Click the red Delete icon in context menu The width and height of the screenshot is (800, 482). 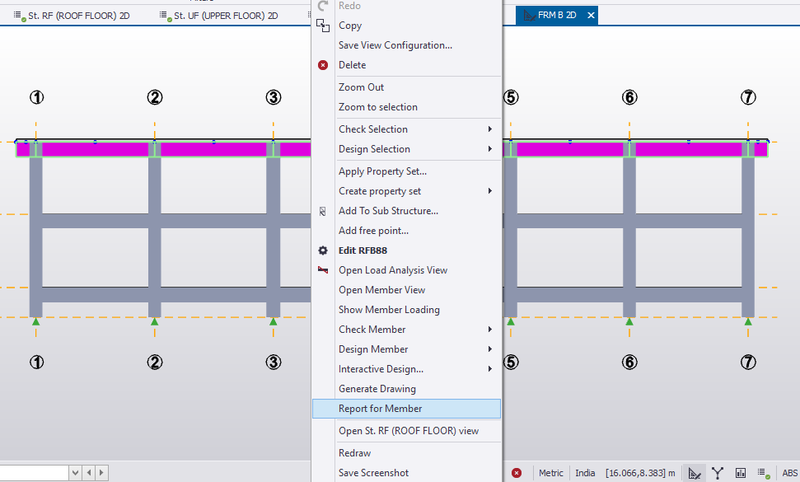(323, 65)
